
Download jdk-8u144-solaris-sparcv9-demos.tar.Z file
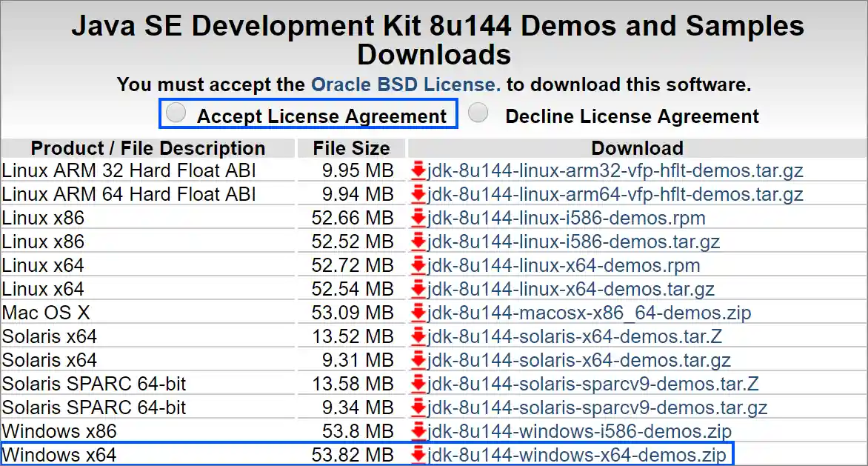pos(592,385)
